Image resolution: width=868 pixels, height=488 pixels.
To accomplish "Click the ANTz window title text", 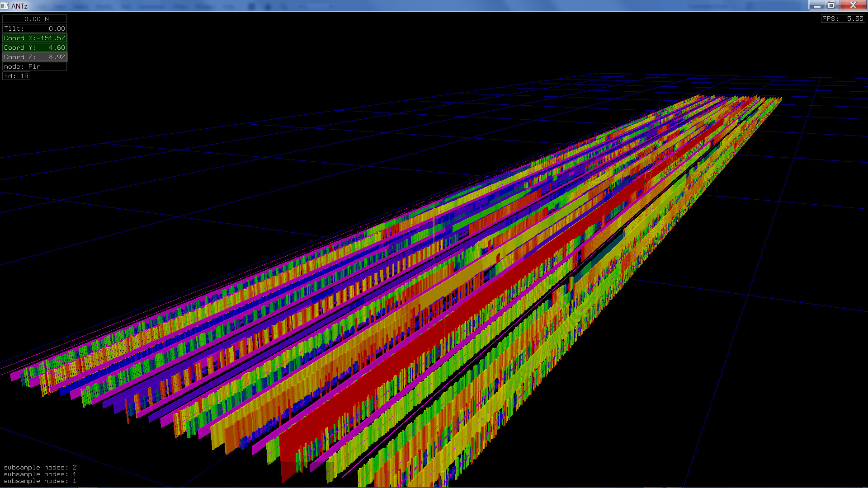I will point(19,6).
